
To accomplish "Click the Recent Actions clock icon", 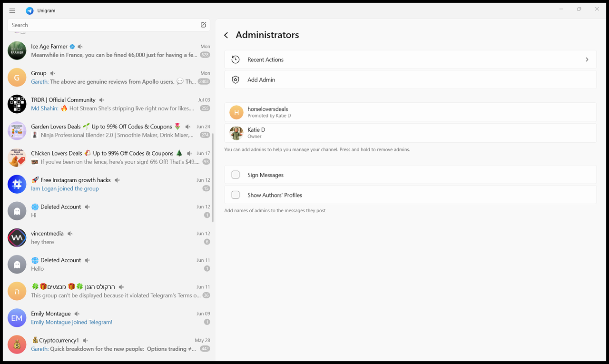I will tap(236, 59).
